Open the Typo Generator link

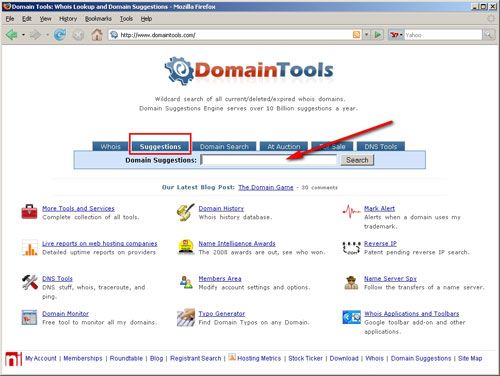point(222,314)
